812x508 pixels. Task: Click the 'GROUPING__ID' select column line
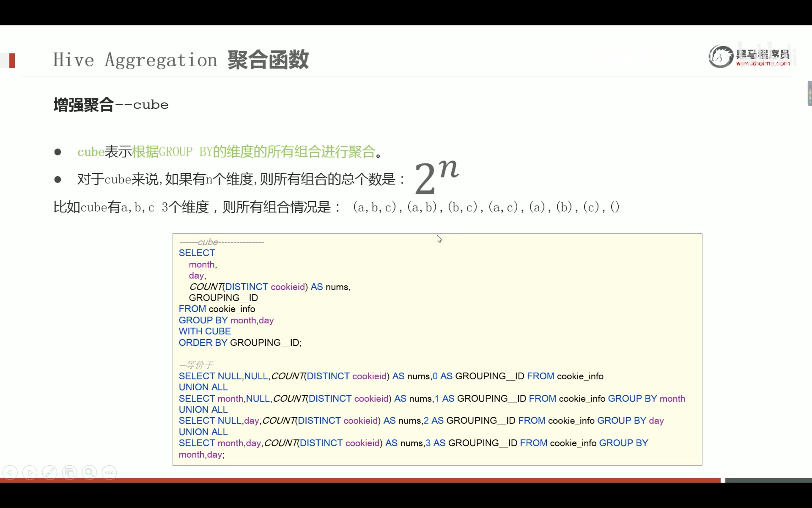224,298
